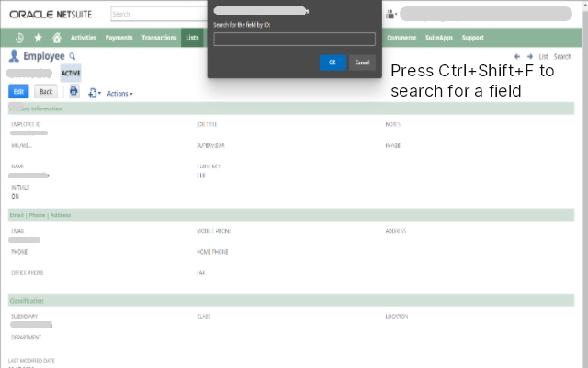Image resolution: width=588 pixels, height=368 pixels.
Task: Click the MOBILE PHONE field label
Action: (x=214, y=231)
